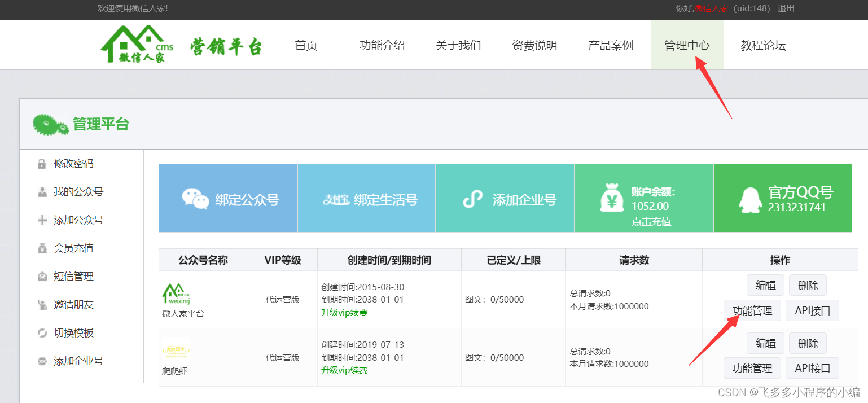Open 我的公众号 in the sidebar
Image resolution: width=868 pixels, height=403 pixels.
tap(78, 192)
